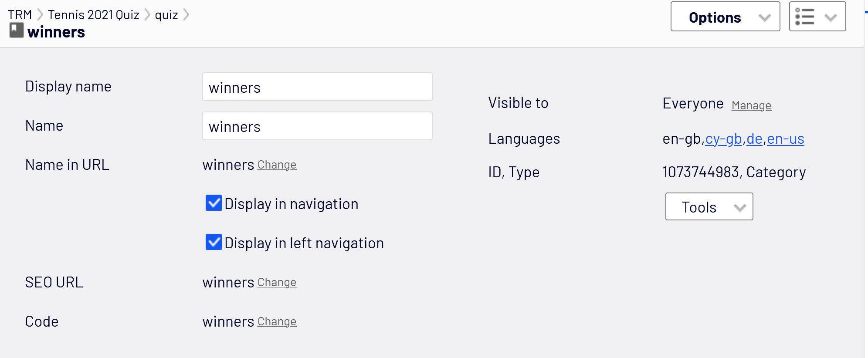Select the en-us language link
868x358 pixels.
[785, 139]
